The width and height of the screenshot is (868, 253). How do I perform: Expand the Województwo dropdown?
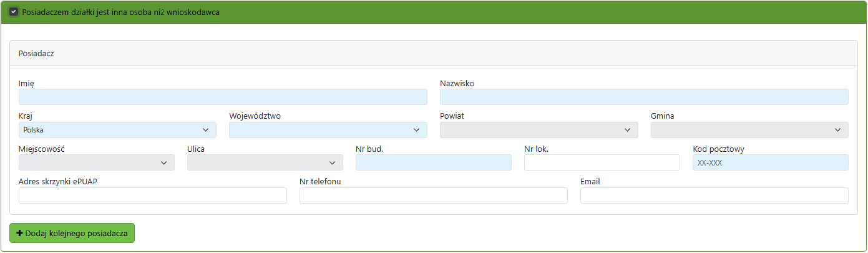pyautogui.click(x=328, y=130)
